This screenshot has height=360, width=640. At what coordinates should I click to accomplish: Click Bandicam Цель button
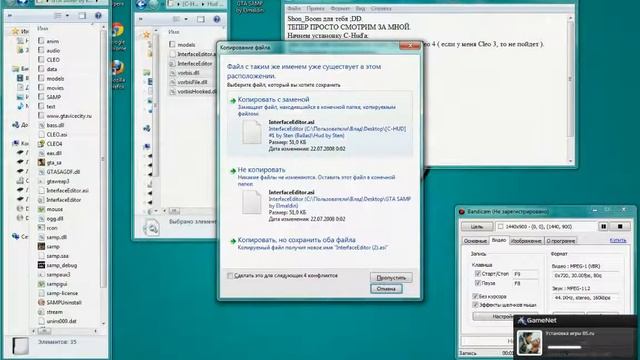[477, 227]
